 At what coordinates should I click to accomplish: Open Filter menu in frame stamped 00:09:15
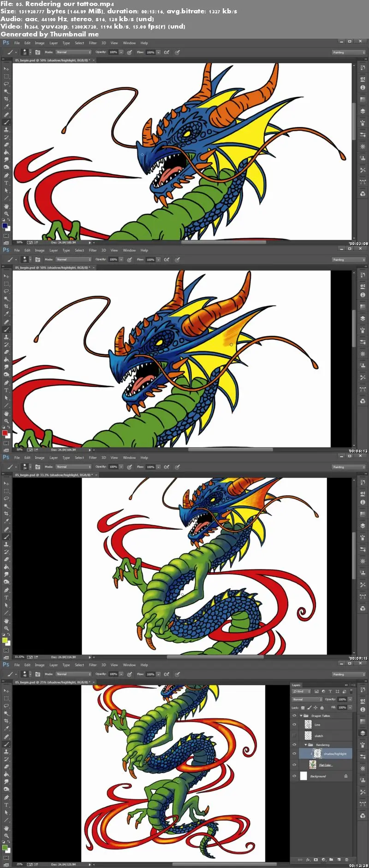coord(93,457)
